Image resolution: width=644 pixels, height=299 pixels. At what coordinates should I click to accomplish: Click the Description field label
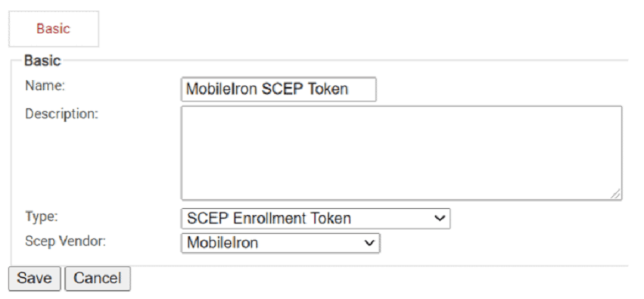click(61, 114)
